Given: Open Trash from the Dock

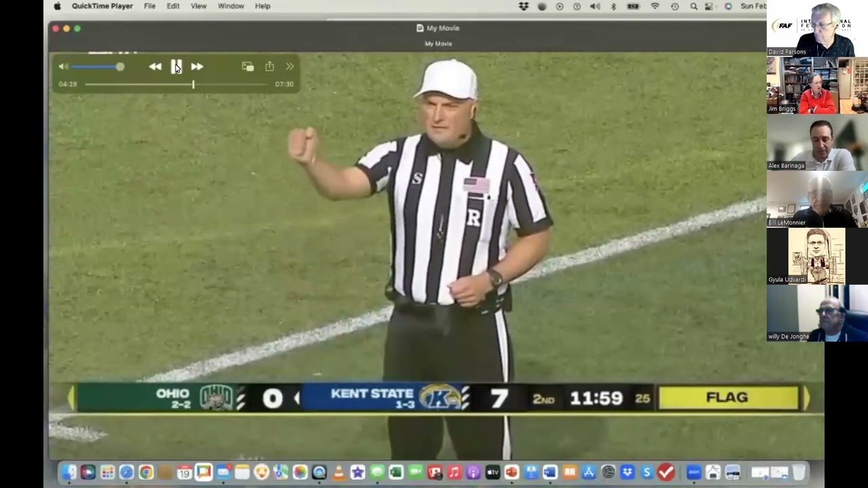Looking at the screenshot, I should pos(799,472).
